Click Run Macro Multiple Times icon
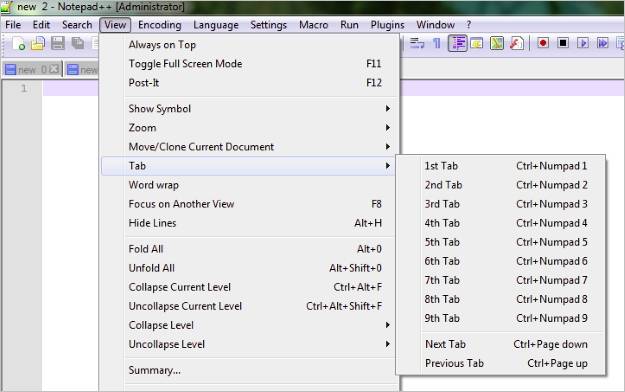This screenshot has width=625, height=392. pos(603,43)
